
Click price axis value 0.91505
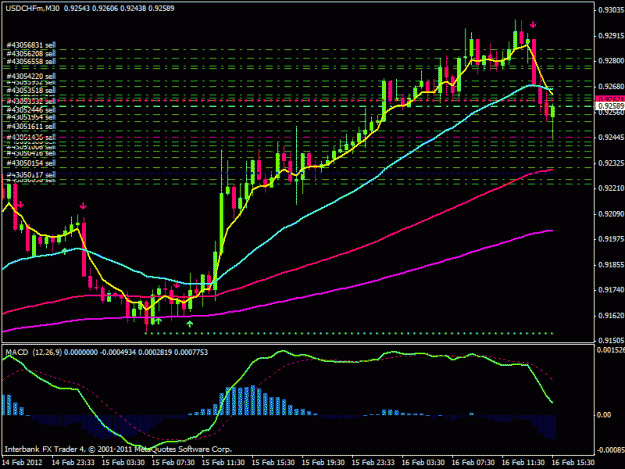tap(611, 341)
